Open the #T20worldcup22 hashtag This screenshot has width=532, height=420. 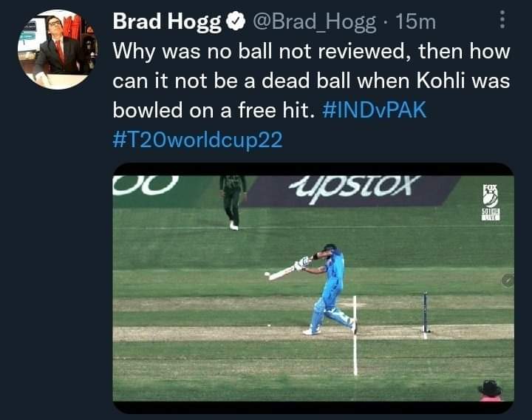pos(197,139)
